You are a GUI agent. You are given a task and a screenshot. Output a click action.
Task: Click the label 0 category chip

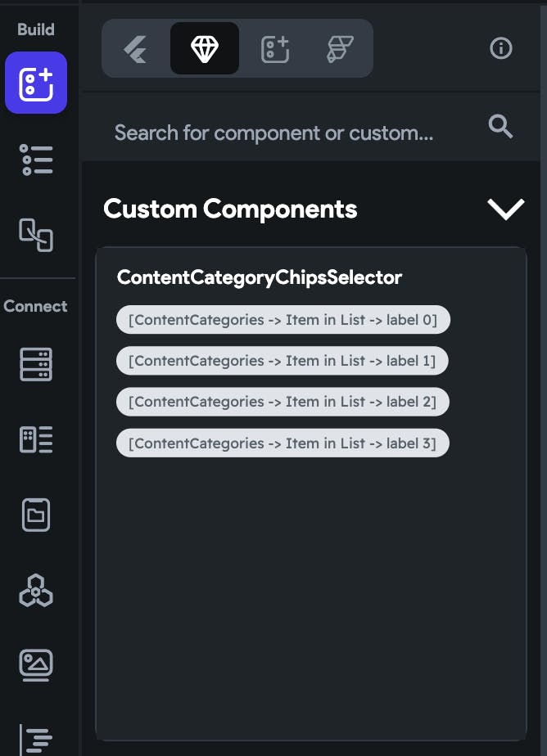coord(283,319)
